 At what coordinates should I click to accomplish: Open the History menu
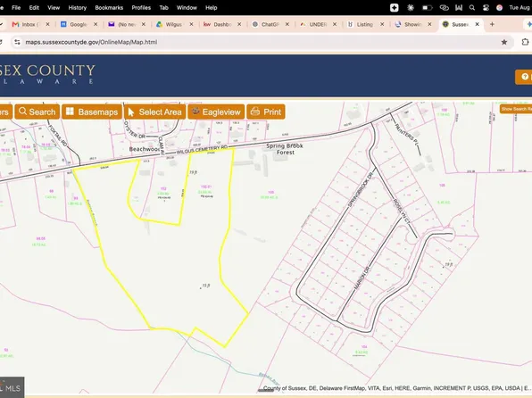(78, 7)
